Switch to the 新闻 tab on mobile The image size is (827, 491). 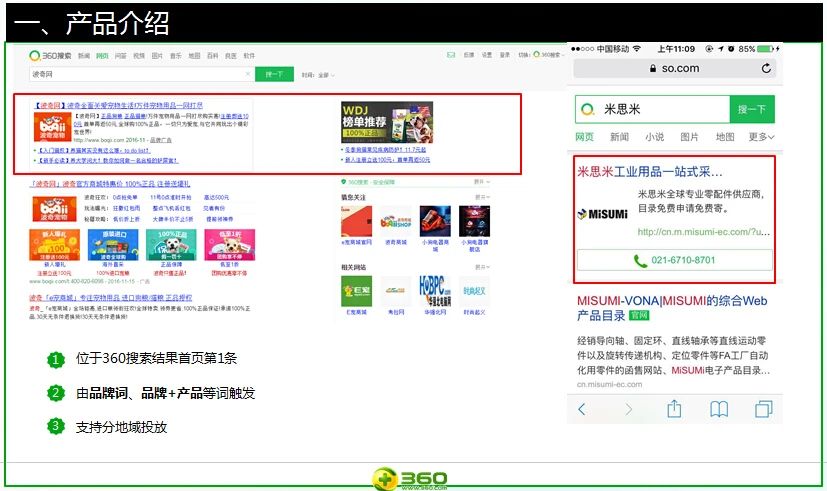[x=619, y=137]
